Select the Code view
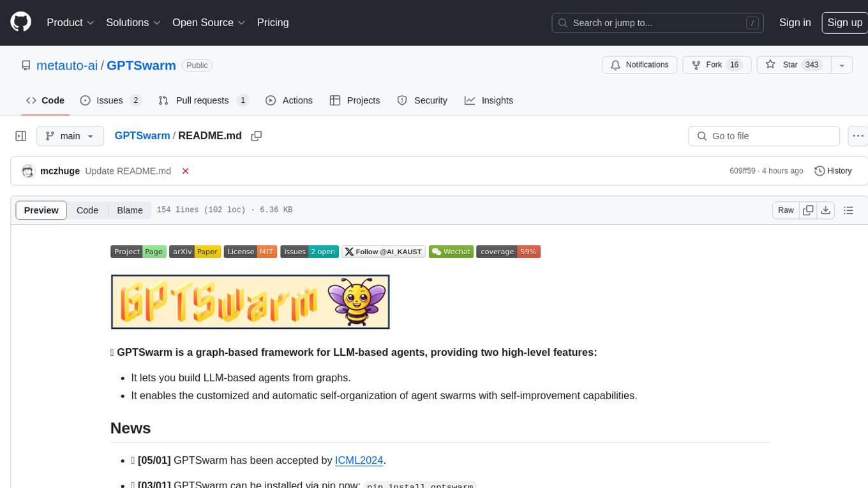 pyautogui.click(x=87, y=210)
